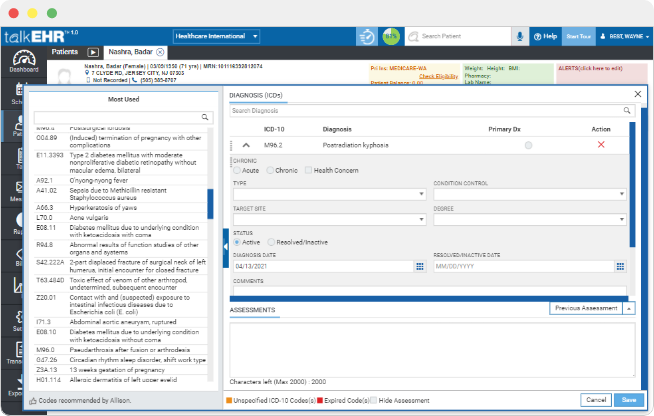Open the Help icon in top bar
This screenshot has height=416, width=654.
tap(545, 36)
